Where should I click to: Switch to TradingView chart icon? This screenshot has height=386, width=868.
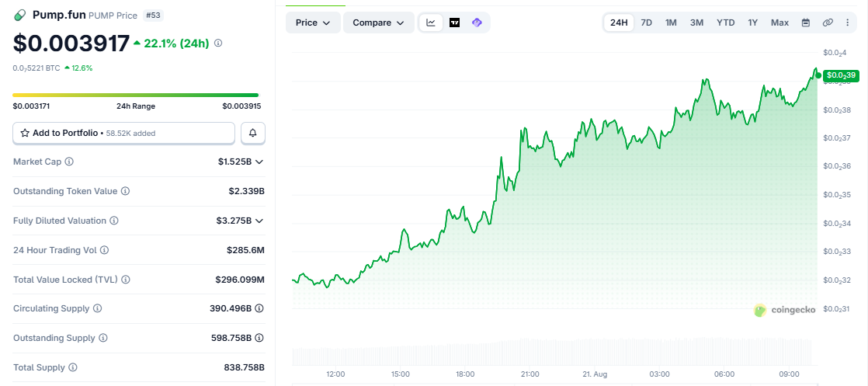point(454,23)
